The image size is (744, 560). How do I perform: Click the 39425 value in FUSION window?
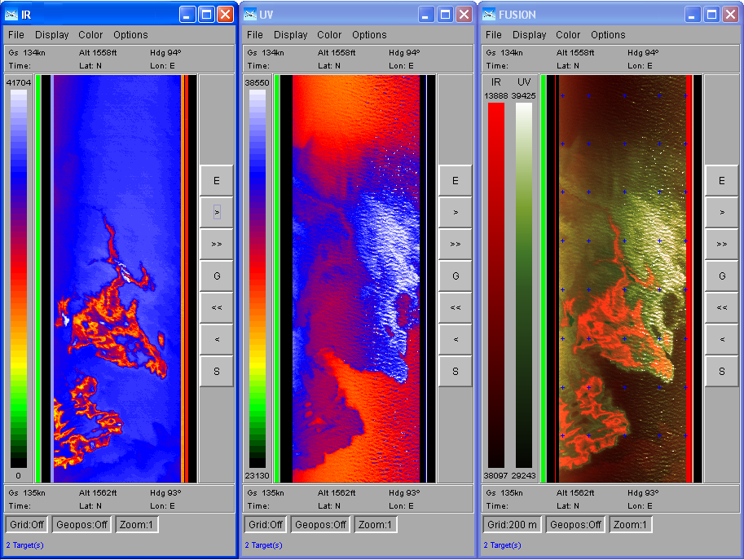pyautogui.click(x=523, y=96)
